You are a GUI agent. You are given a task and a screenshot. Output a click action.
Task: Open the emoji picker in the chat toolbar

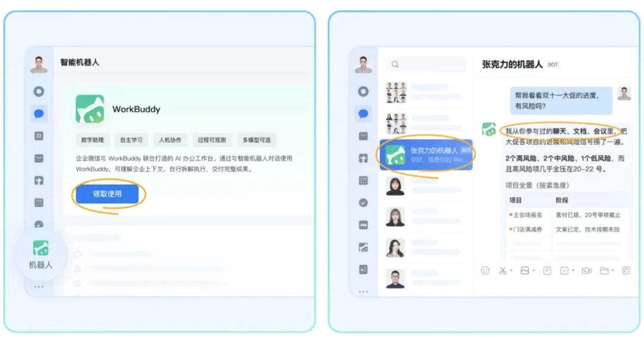pos(485,271)
